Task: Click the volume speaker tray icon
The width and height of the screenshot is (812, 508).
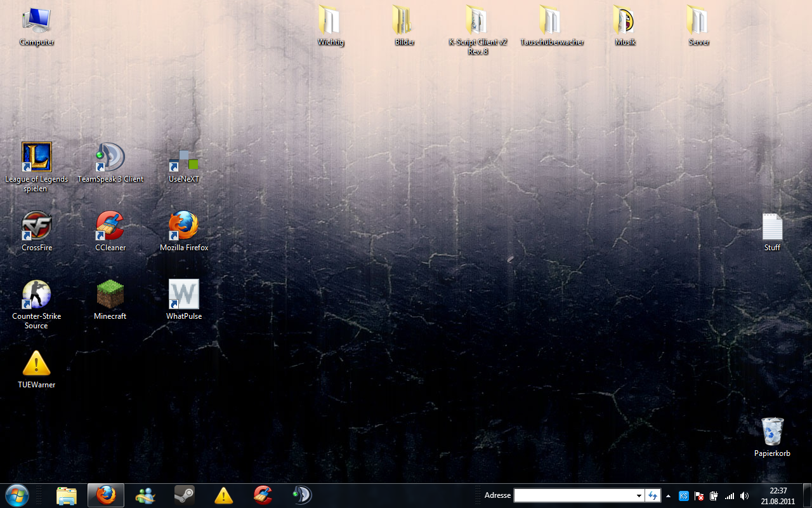Action: pyautogui.click(x=744, y=496)
